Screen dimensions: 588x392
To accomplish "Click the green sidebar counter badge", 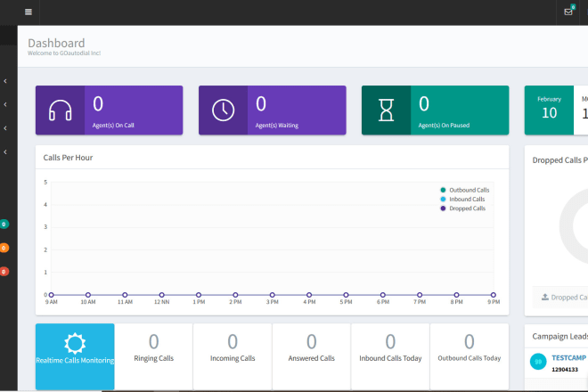I will [x=4, y=225].
